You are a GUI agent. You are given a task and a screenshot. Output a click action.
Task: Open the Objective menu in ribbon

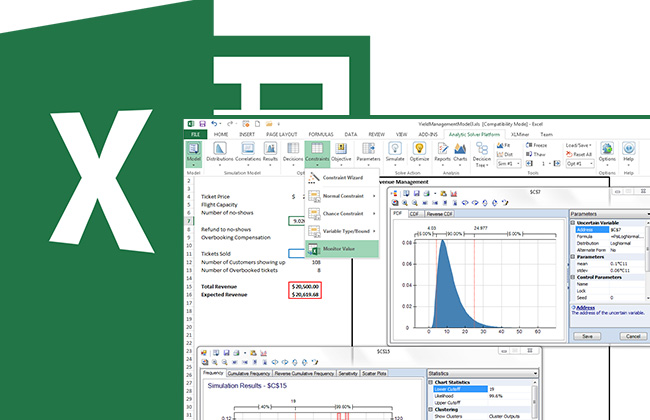tap(341, 153)
